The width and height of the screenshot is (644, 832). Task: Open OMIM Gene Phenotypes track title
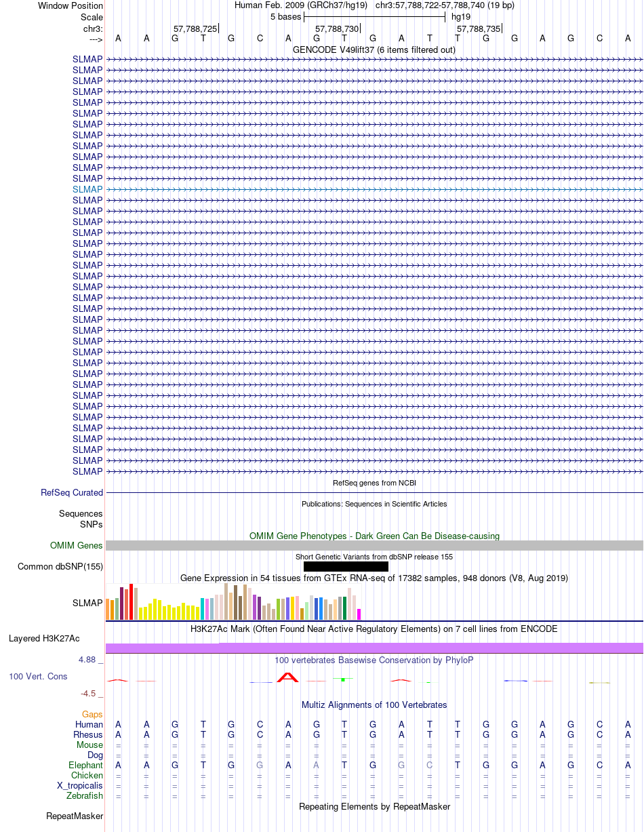[x=374, y=536]
